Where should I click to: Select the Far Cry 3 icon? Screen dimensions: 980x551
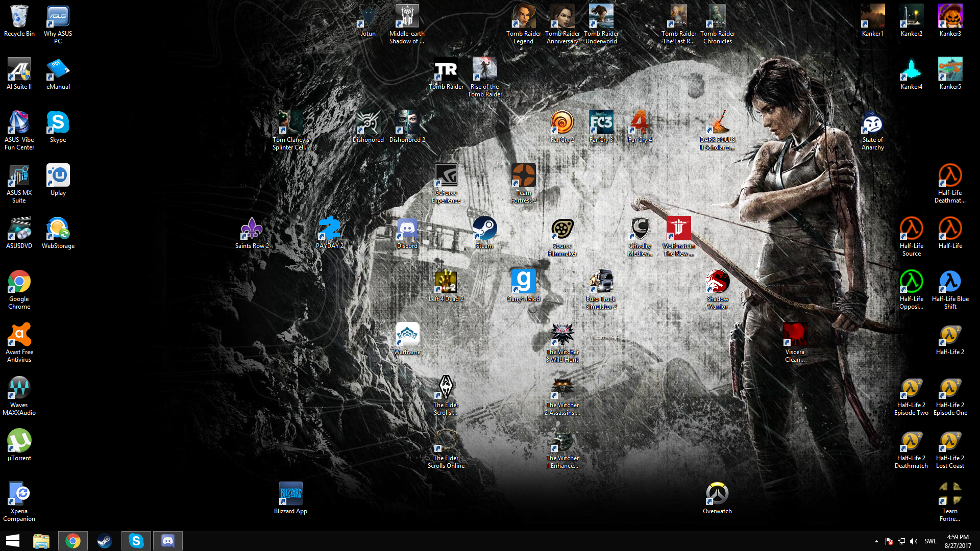[x=601, y=122]
